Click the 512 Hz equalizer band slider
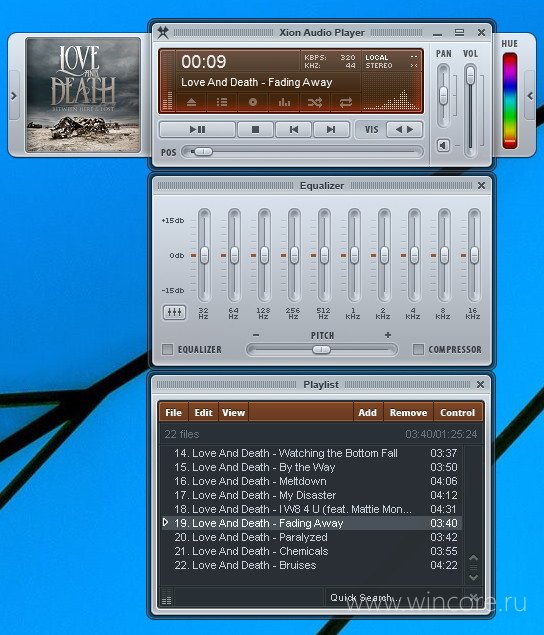Screen dimensions: 544x635 324,255
